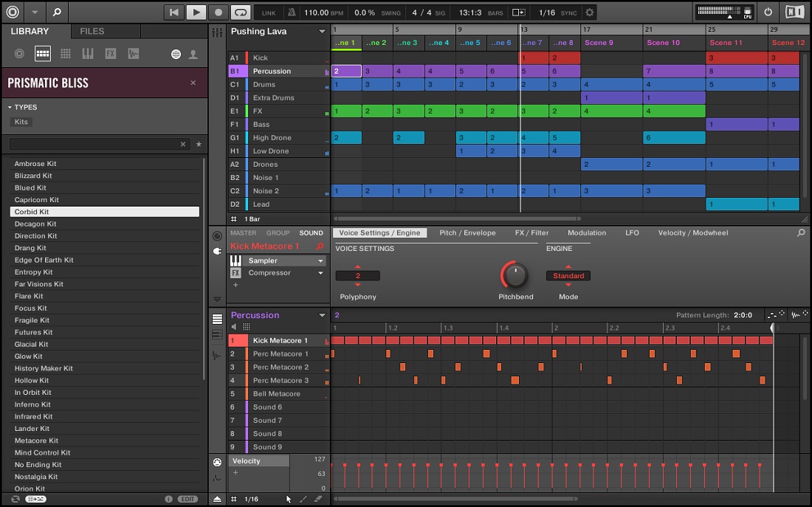The image size is (812, 507).
Task: Switch to the FILES tab
Action: 92,31
